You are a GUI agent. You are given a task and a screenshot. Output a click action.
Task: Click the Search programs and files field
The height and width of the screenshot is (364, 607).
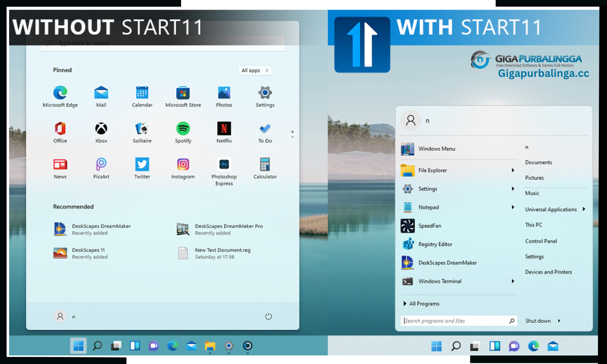tap(459, 321)
